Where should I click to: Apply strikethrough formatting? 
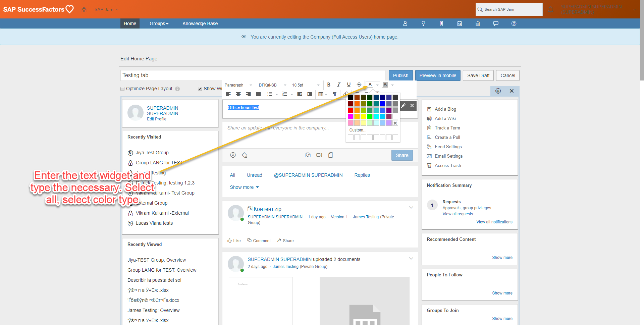[x=359, y=85]
